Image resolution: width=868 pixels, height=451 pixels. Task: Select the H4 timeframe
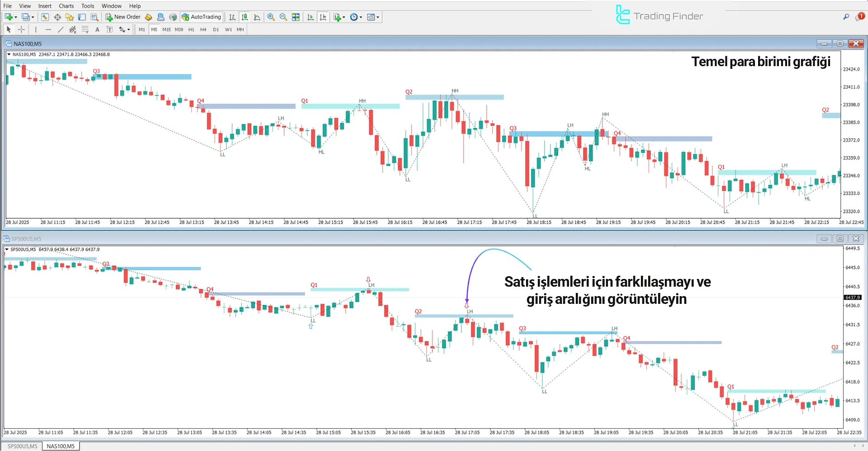(x=203, y=29)
